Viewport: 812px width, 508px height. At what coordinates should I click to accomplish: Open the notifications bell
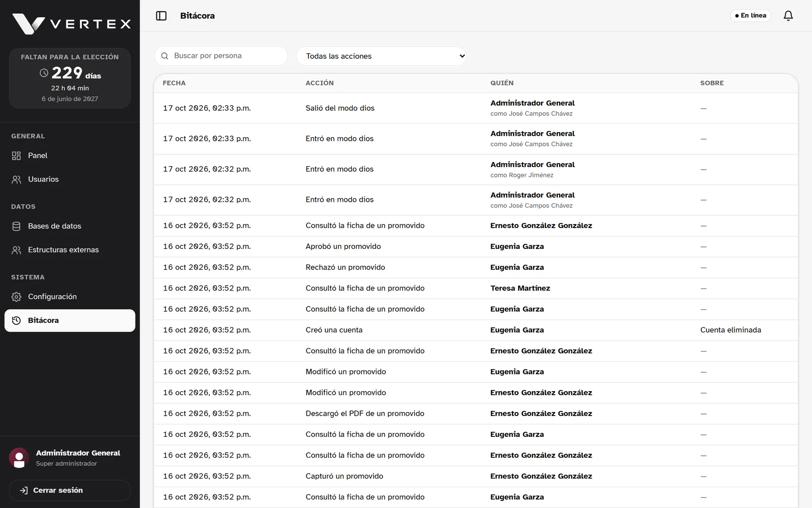click(x=788, y=16)
